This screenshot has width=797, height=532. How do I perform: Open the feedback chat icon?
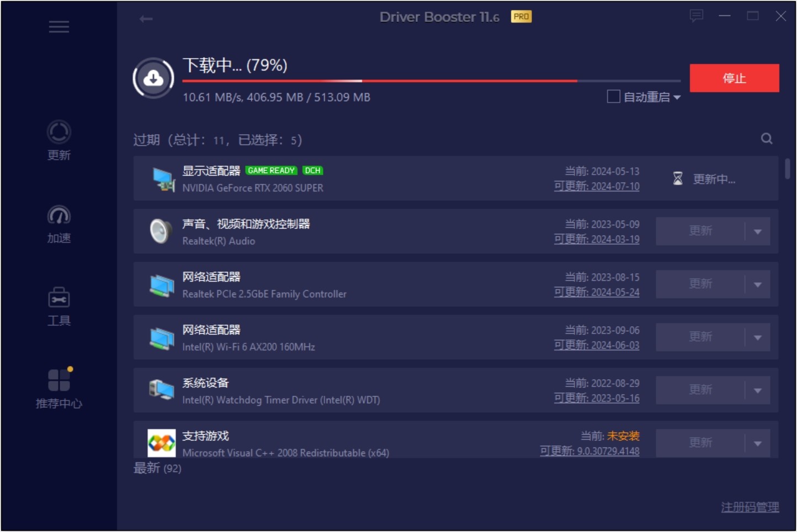point(697,16)
